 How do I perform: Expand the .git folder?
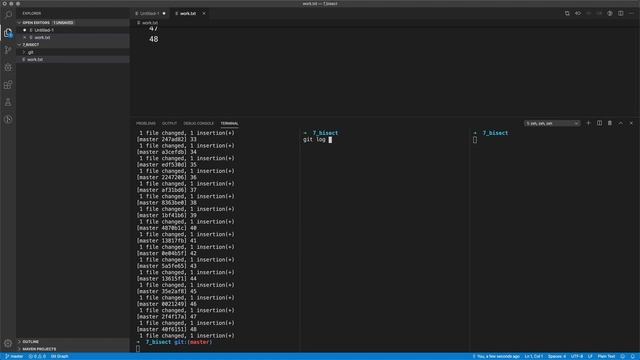(24, 52)
